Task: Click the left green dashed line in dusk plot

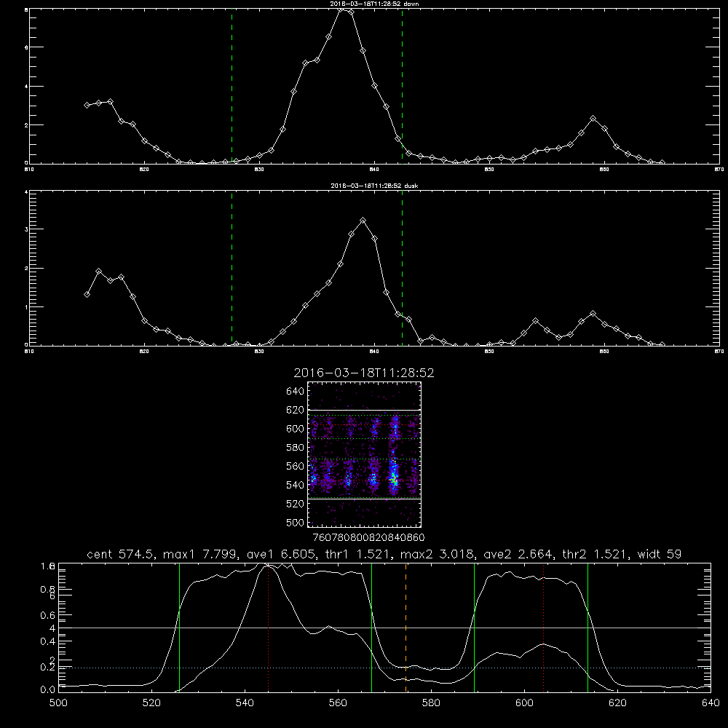Action: coord(232,268)
